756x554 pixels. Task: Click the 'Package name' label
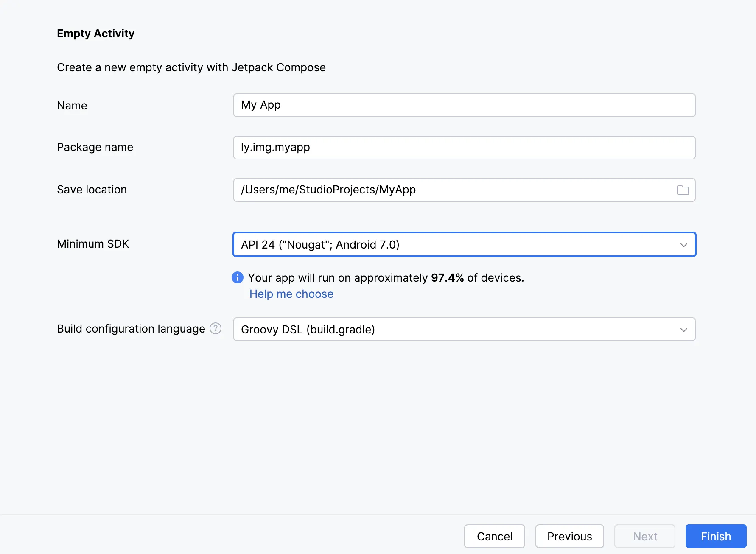pos(95,147)
